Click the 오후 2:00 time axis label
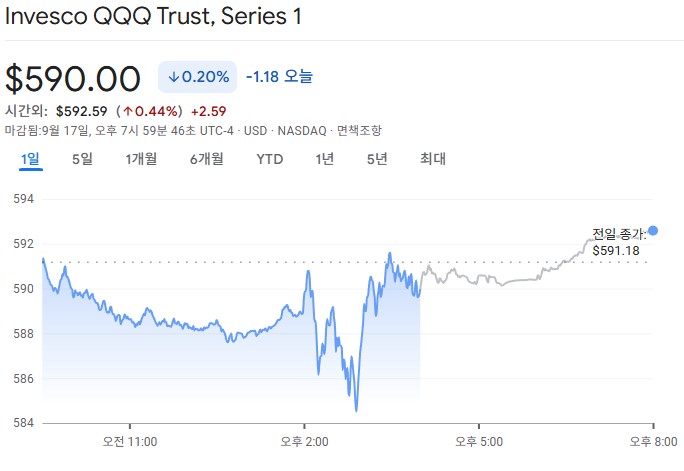The height and width of the screenshot is (471, 684). [305, 440]
